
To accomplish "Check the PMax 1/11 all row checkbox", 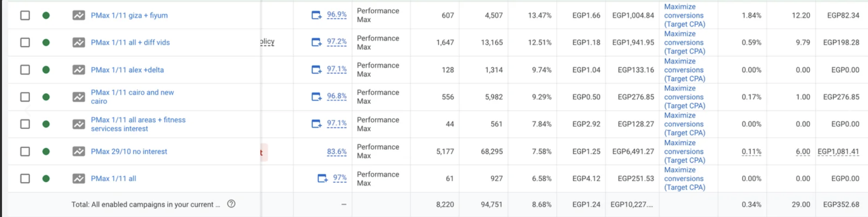I will [x=25, y=178].
